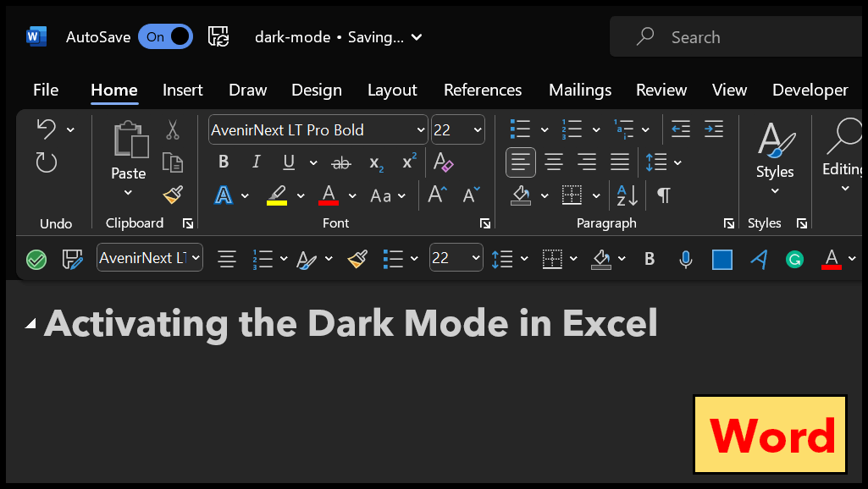Click the Bullets list icon in ribbon
The width and height of the screenshot is (868, 489).
(520, 129)
